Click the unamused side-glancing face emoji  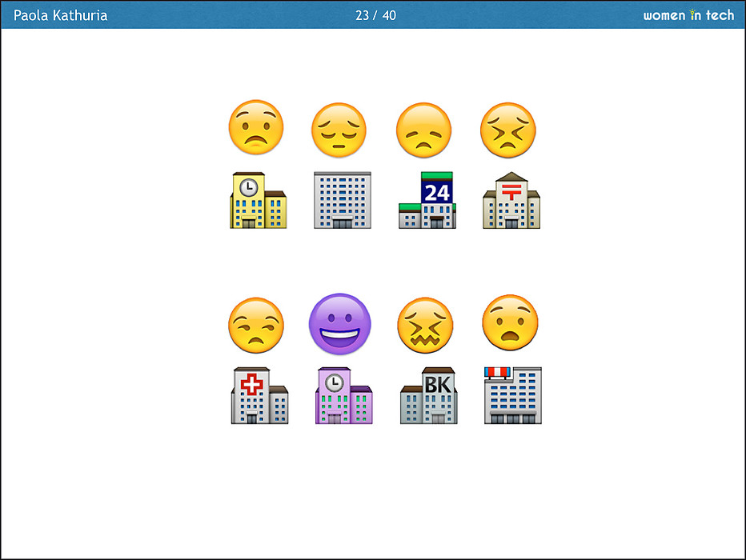(x=256, y=326)
